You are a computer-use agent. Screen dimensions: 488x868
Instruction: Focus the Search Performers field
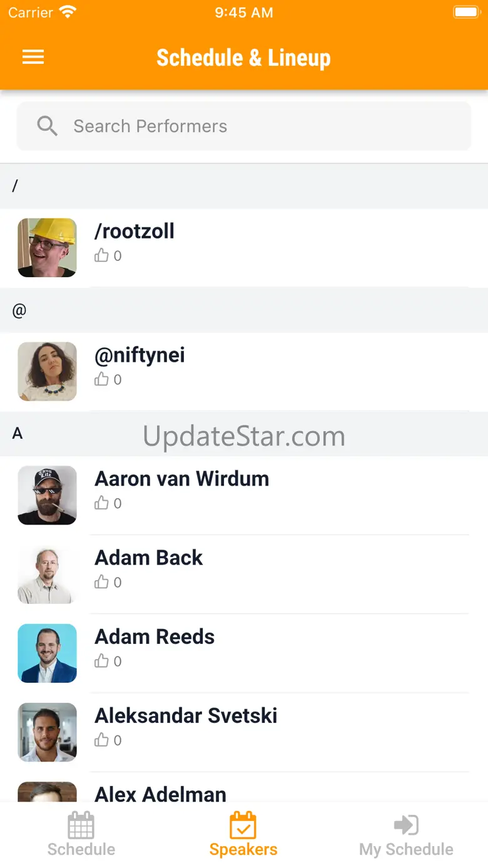click(x=263, y=126)
